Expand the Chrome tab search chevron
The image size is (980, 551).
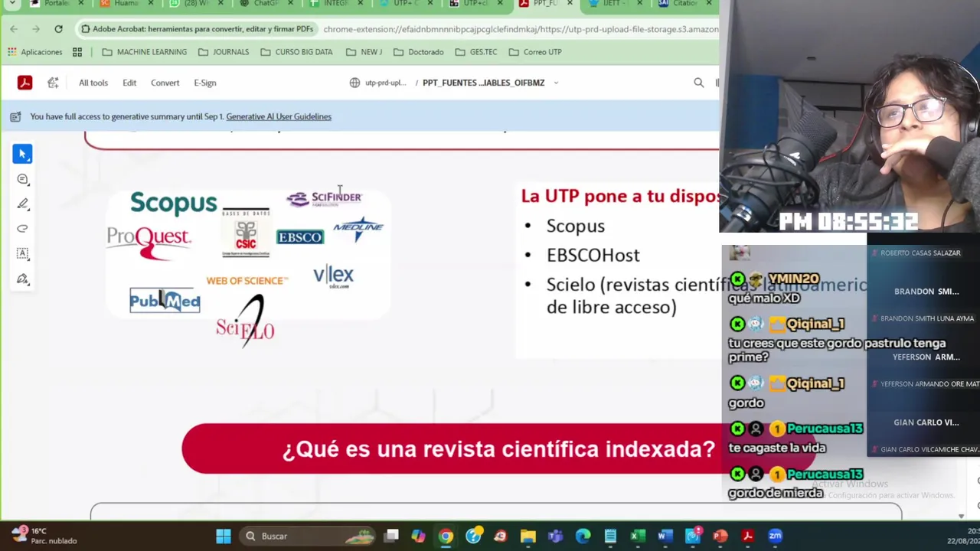click(12, 4)
